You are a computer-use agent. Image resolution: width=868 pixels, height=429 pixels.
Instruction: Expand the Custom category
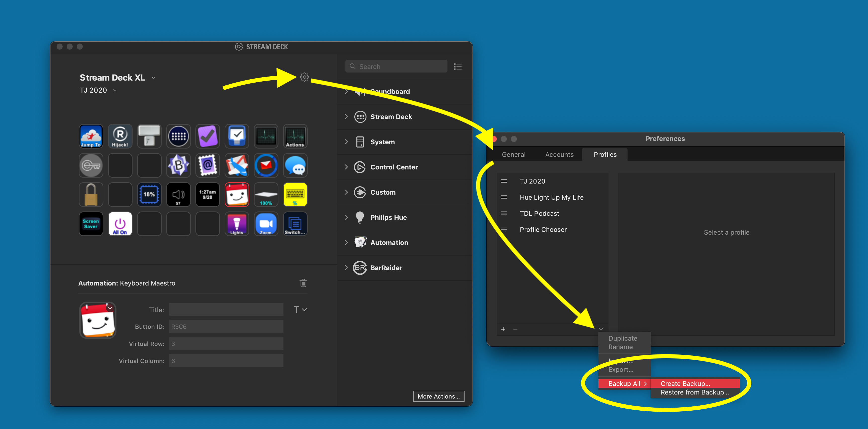(x=346, y=192)
